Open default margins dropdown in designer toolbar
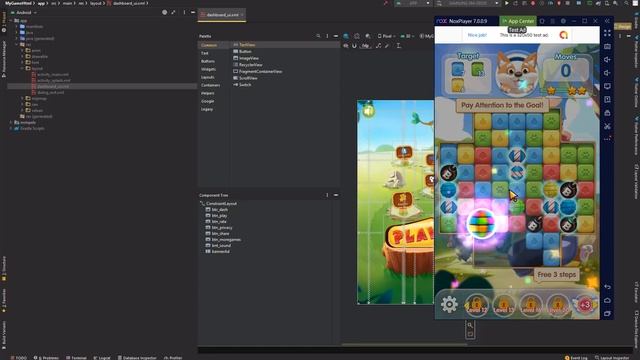 (365, 46)
